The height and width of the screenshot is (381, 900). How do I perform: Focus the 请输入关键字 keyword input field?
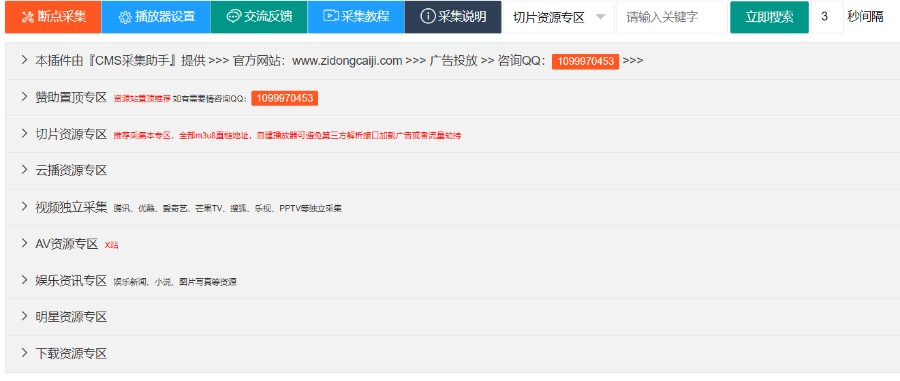coord(672,17)
